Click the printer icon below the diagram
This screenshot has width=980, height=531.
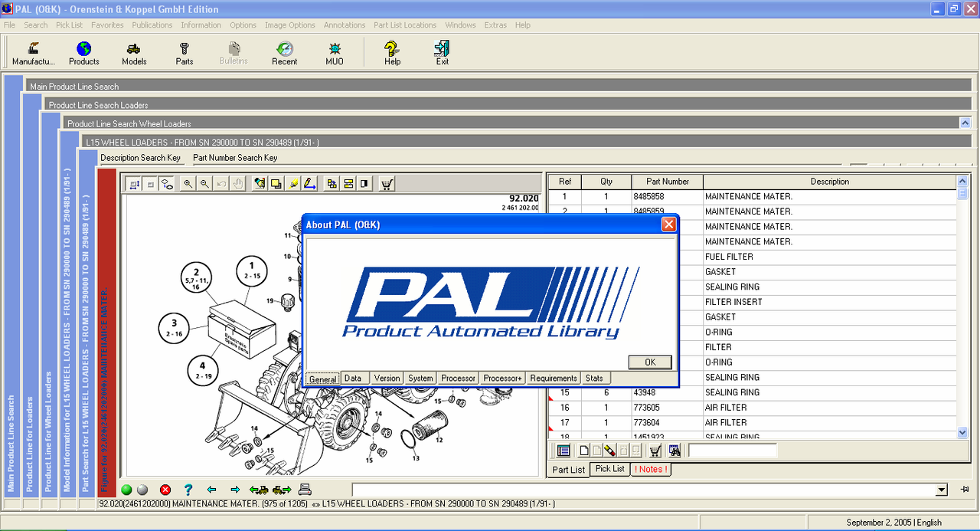[305, 490]
